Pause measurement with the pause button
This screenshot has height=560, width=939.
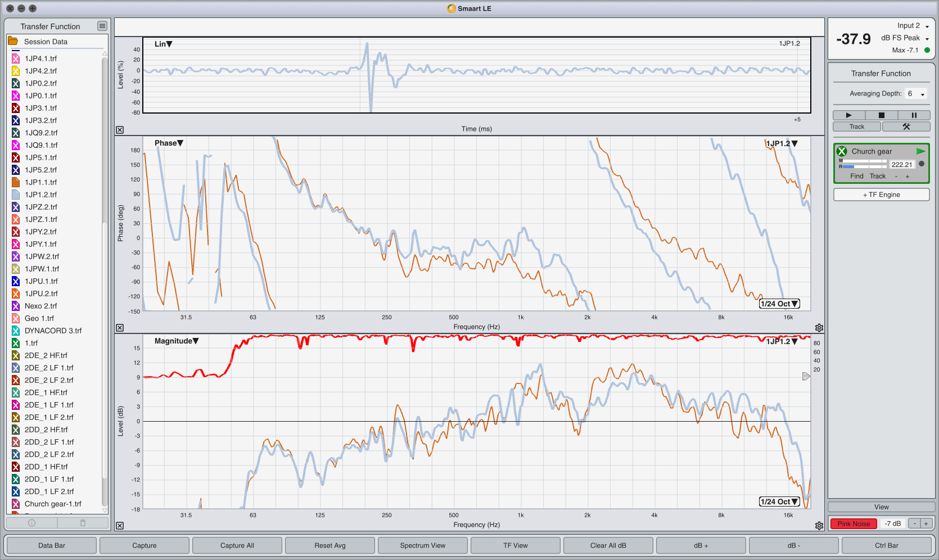click(914, 115)
